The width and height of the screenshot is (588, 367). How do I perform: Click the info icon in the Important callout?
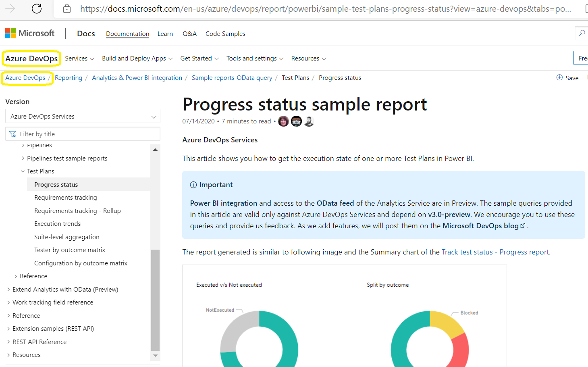point(193,184)
